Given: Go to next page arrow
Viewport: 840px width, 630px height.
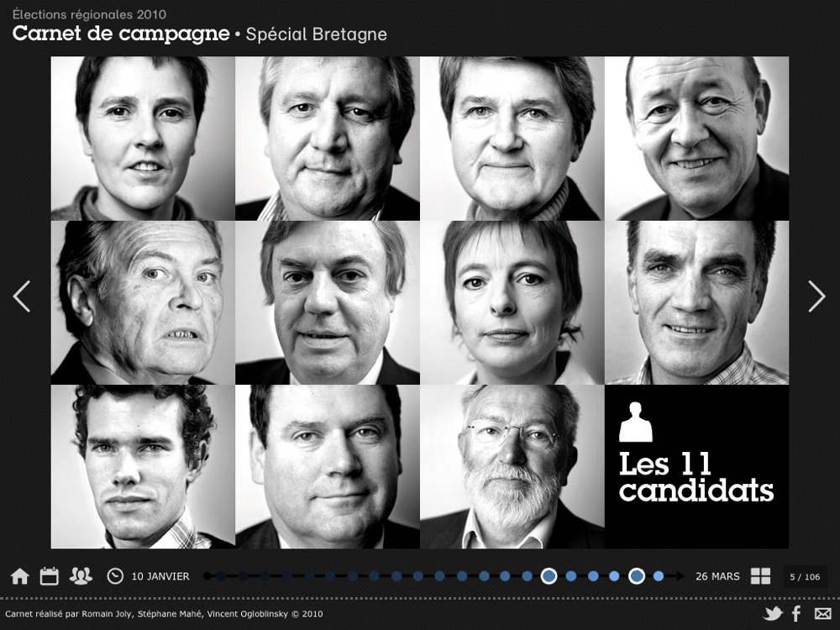Looking at the screenshot, I should 817,297.
